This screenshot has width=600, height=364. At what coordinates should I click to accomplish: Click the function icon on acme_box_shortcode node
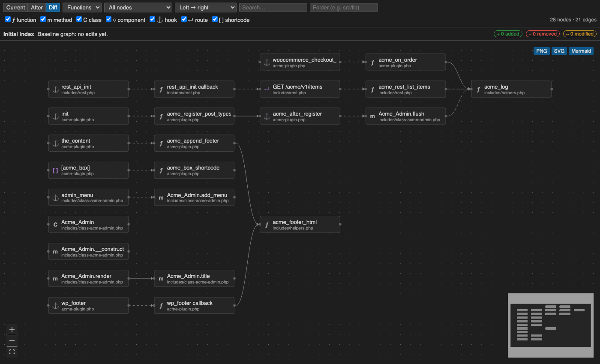(x=161, y=170)
